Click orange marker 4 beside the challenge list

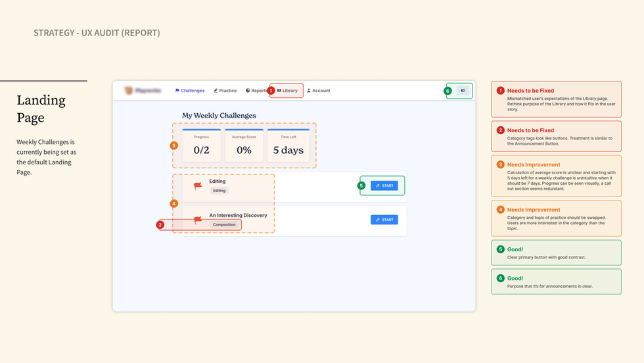pos(173,203)
